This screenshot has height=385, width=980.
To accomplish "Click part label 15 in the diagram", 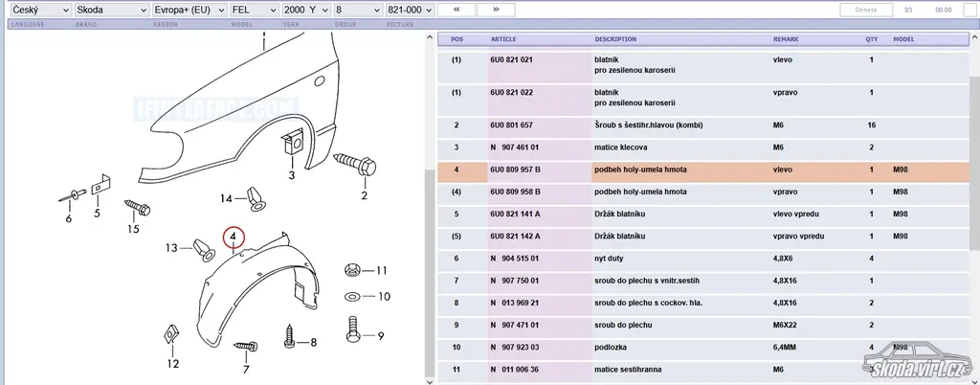I will pyautogui.click(x=133, y=230).
